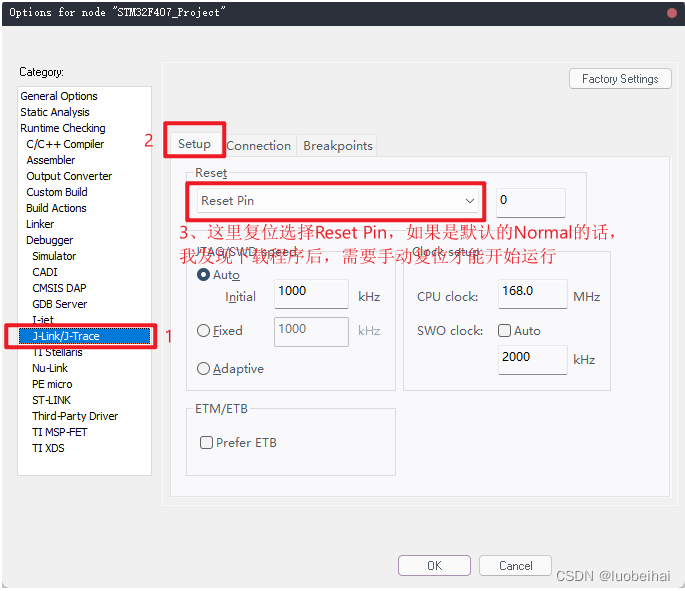Click the CPU clock input field
The height and width of the screenshot is (591, 685).
(x=532, y=292)
